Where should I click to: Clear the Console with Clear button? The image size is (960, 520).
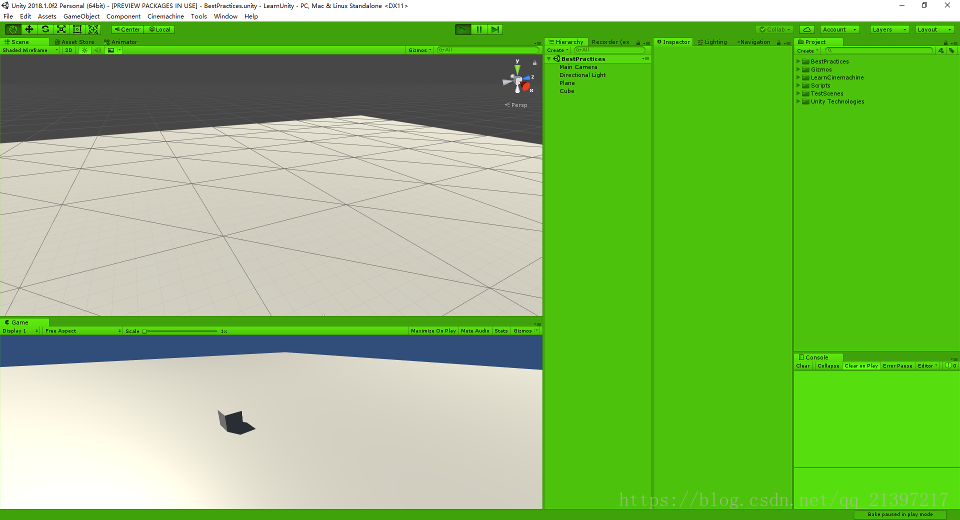click(x=803, y=366)
